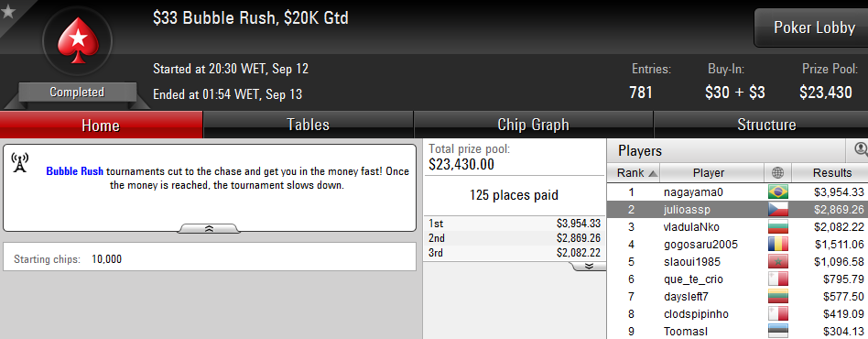Click the Bubble Rush blue link

coord(75,171)
